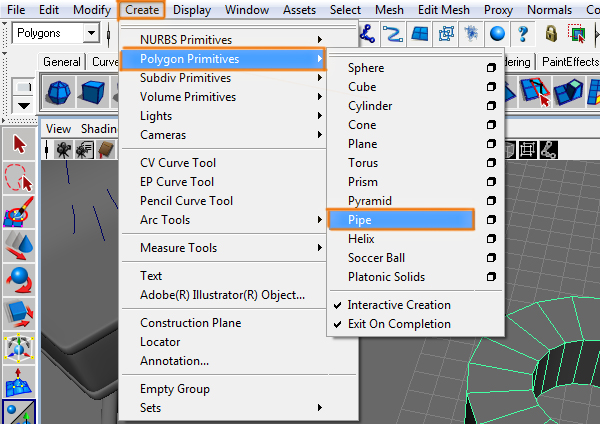Open the Polygons menu set dropdown
This screenshot has width=600, height=424.
tap(91, 33)
